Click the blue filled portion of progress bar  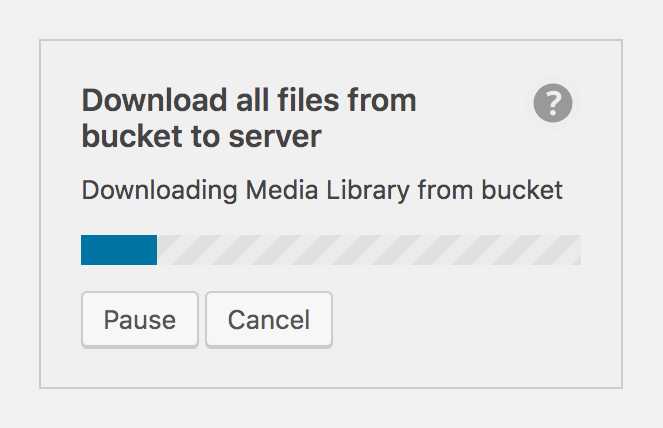click(x=119, y=250)
